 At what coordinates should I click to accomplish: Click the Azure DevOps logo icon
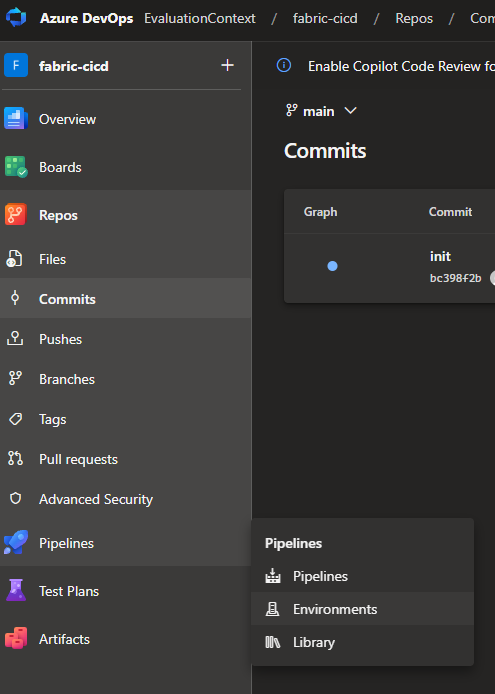[x=16, y=18]
